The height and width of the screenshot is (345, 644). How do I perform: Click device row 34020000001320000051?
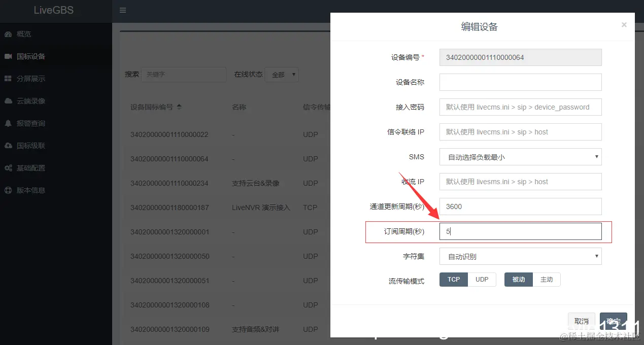(x=170, y=281)
